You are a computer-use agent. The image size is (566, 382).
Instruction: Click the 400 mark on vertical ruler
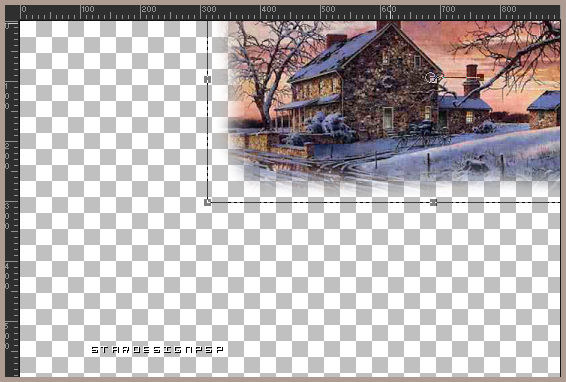click(x=7, y=276)
